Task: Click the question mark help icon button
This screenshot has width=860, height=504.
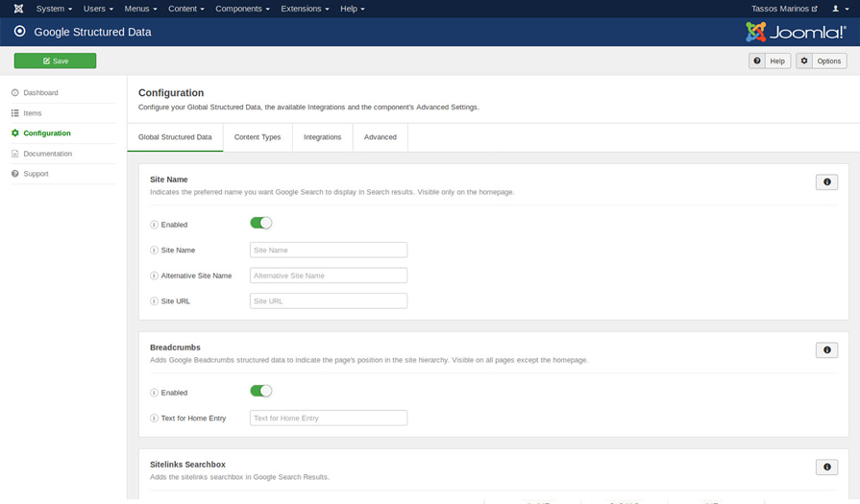Action: (757, 60)
